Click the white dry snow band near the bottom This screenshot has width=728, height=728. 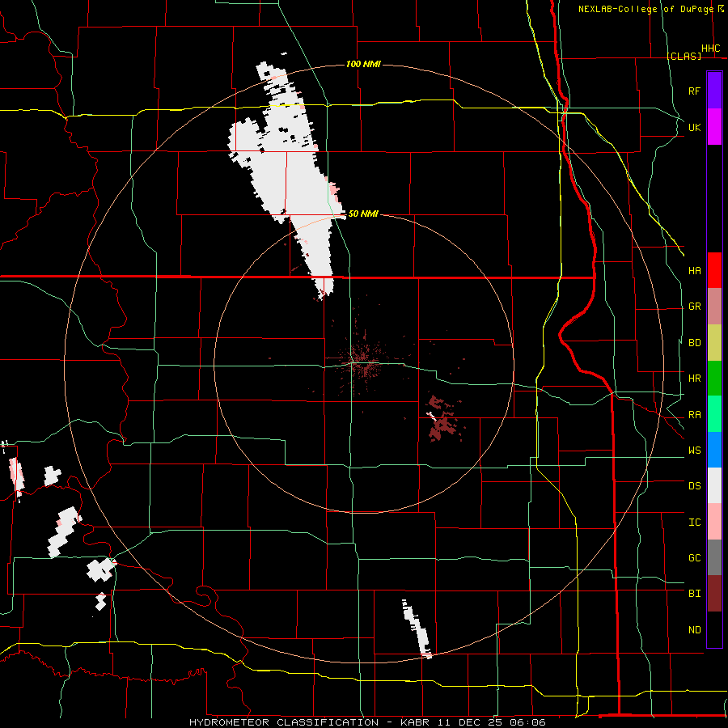point(417,629)
